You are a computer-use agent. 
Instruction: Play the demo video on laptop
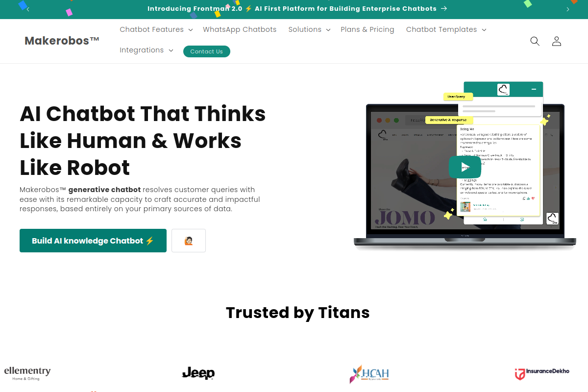(465, 167)
